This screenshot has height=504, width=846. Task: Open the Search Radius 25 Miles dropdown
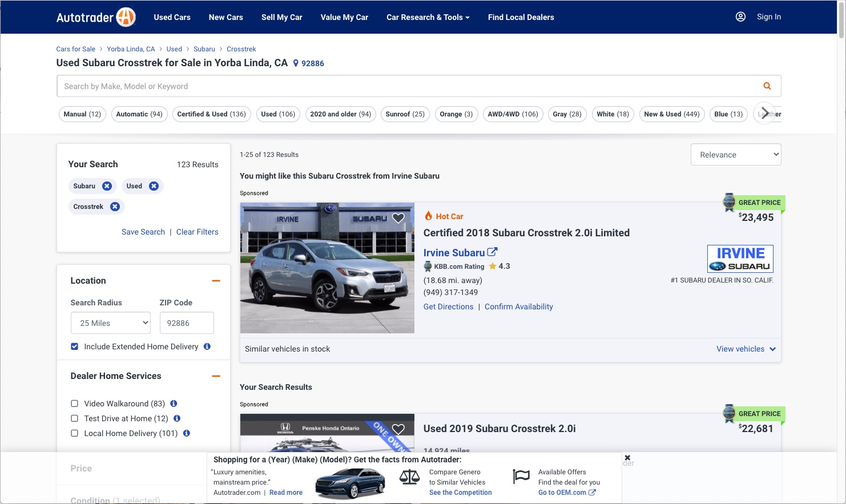pyautogui.click(x=111, y=323)
